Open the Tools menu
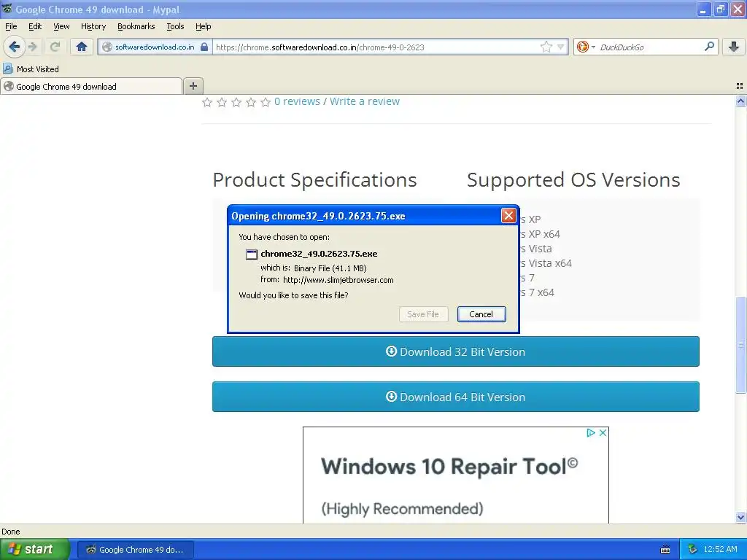The image size is (747, 560). point(175,26)
